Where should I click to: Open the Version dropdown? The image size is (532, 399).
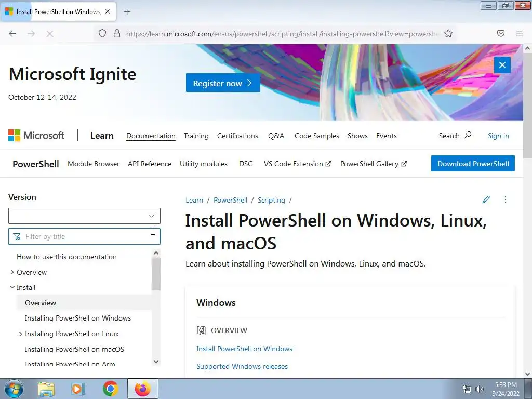tap(84, 216)
